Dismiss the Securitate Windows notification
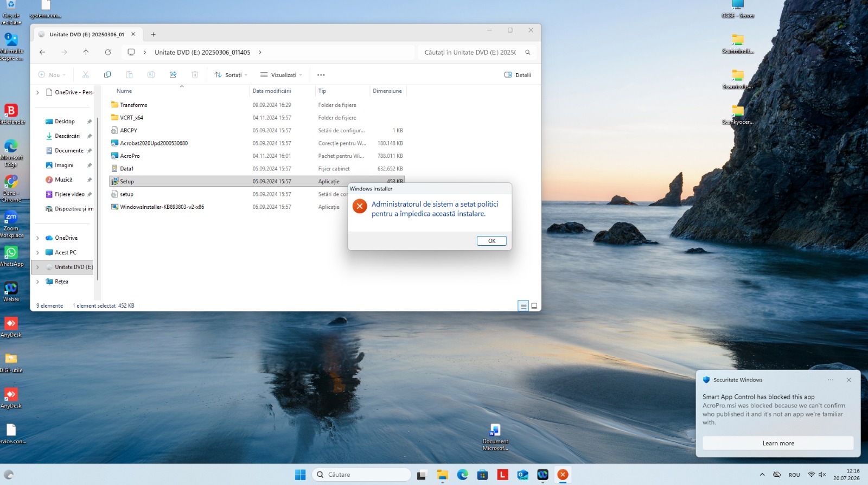 pyautogui.click(x=849, y=380)
